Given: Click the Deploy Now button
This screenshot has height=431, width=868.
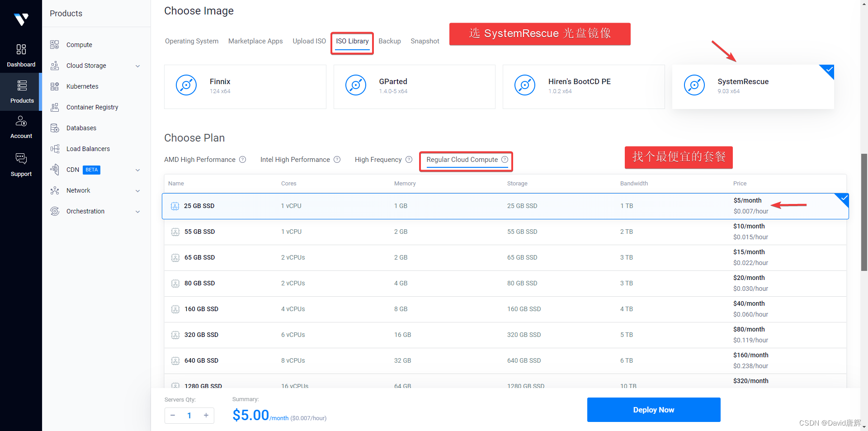Looking at the screenshot, I should tap(654, 410).
